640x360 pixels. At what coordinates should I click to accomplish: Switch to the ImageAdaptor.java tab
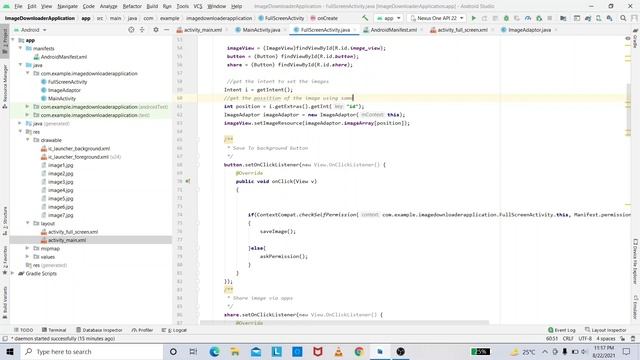pos(529,30)
